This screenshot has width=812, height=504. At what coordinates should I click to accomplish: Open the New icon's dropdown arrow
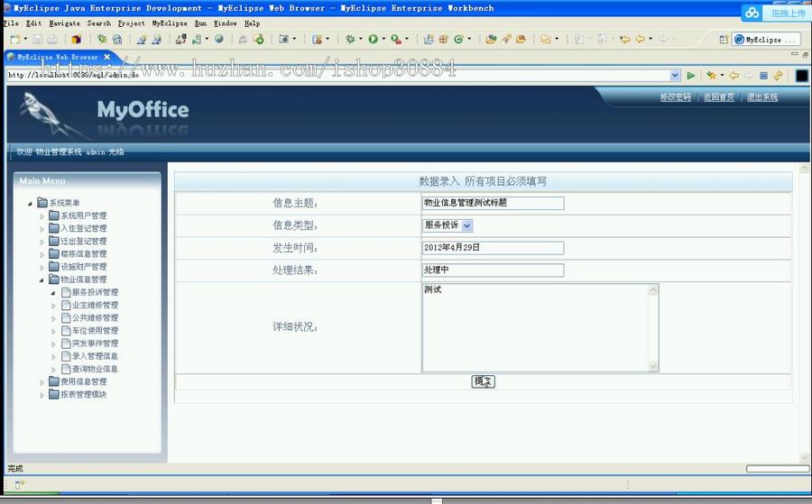25,39
